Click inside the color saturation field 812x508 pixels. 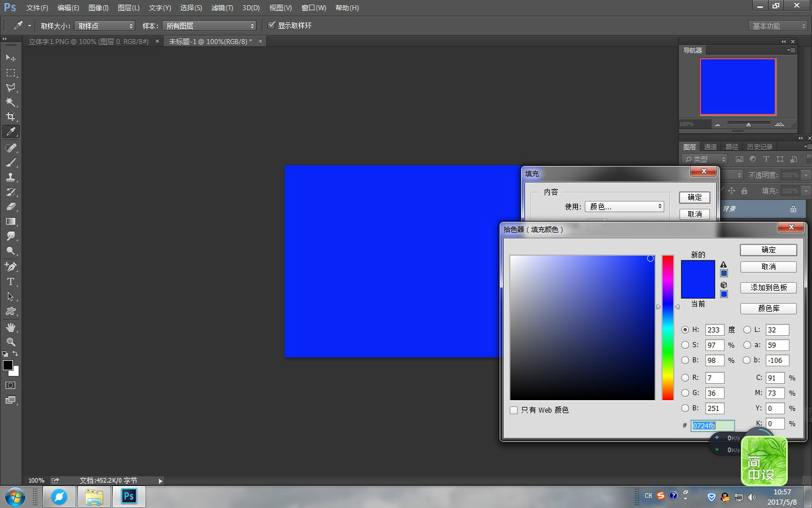582,328
